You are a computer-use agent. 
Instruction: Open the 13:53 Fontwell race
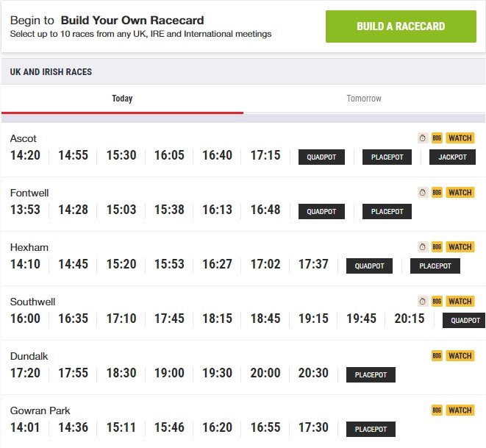point(25,210)
